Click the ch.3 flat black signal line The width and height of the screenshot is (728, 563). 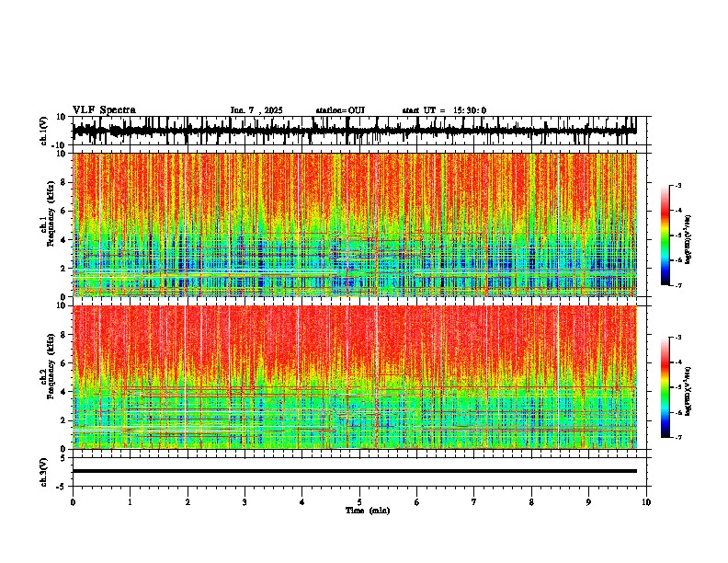point(354,471)
